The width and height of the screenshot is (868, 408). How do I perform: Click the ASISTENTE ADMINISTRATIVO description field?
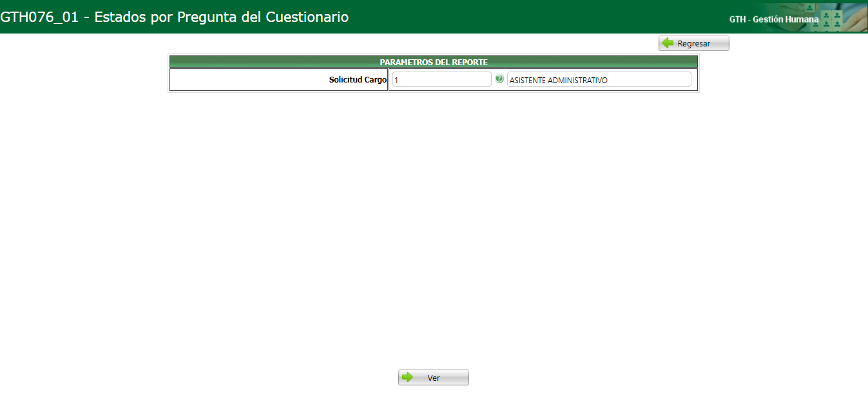coord(598,79)
